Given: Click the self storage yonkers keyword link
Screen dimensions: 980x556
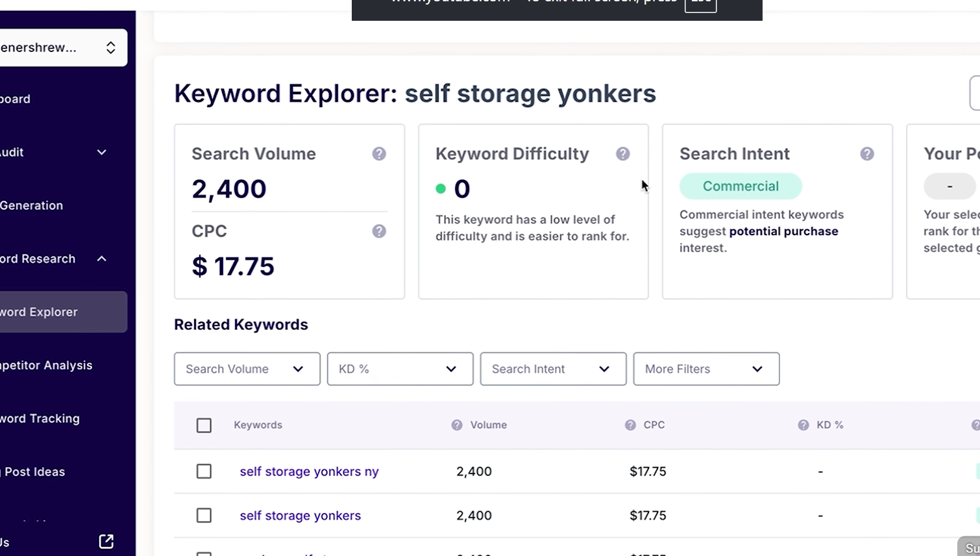Looking at the screenshot, I should point(300,515).
